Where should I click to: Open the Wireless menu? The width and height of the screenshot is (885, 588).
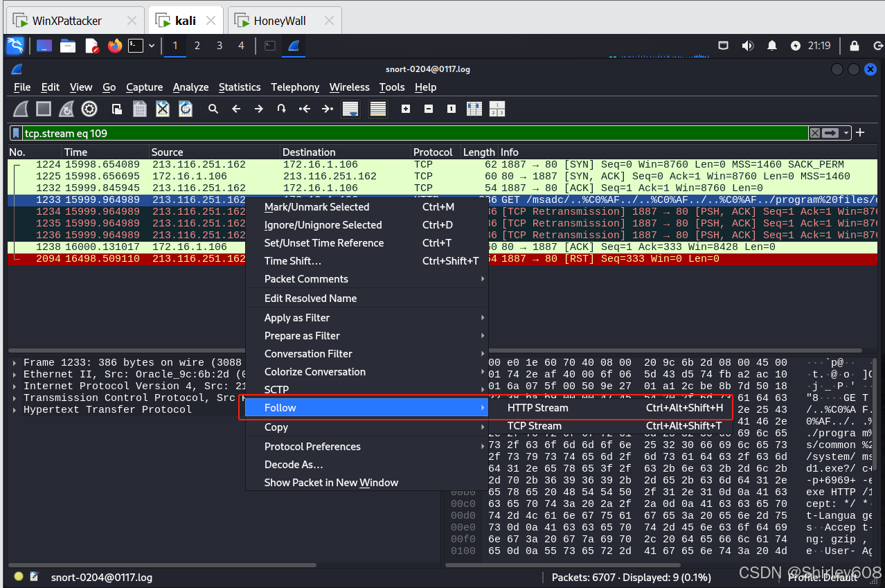(349, 87)
